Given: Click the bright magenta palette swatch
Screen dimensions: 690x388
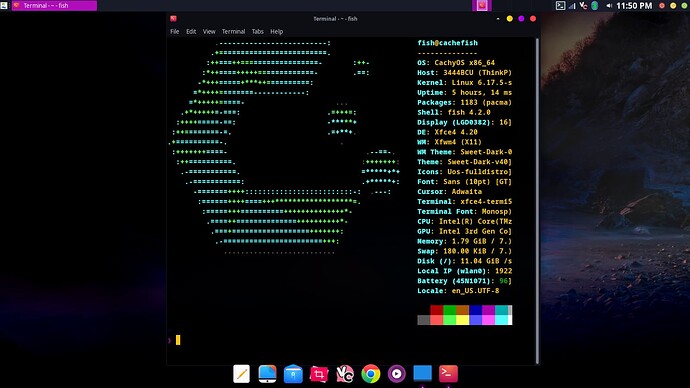Looking at the screenshot, I should coord(488,320).
